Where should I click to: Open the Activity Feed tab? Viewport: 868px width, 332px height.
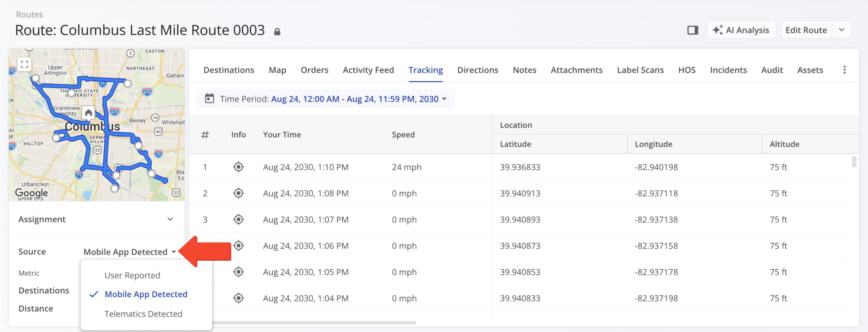point(368,70)
